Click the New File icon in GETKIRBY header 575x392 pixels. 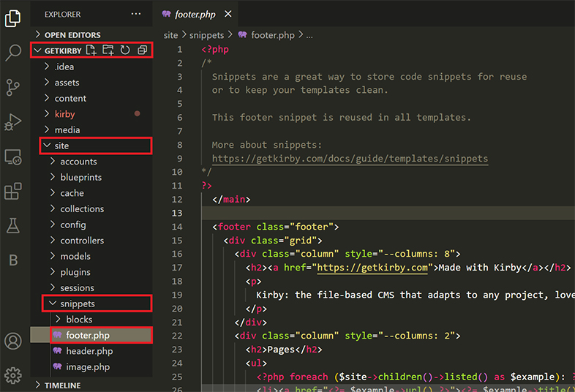tap(91, 50)
